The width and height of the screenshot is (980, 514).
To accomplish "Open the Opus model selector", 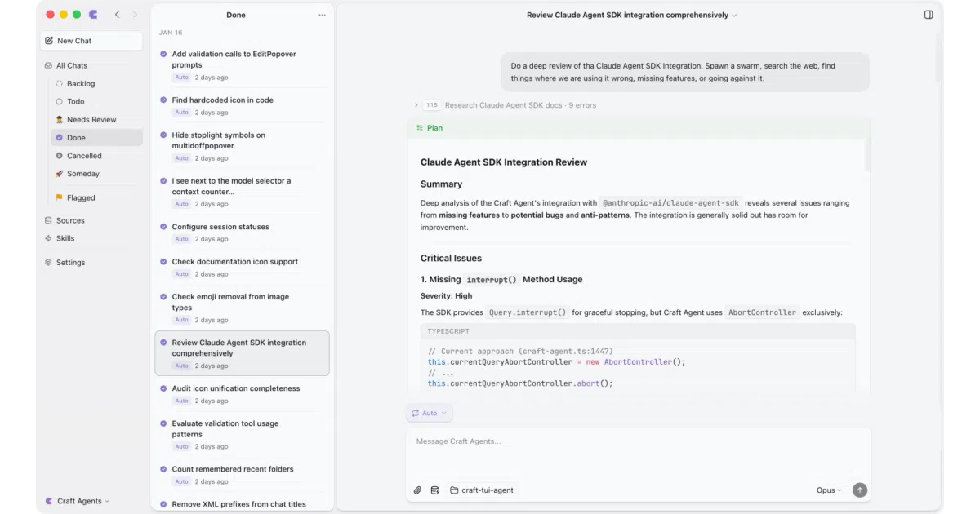I will pos(829,490).
